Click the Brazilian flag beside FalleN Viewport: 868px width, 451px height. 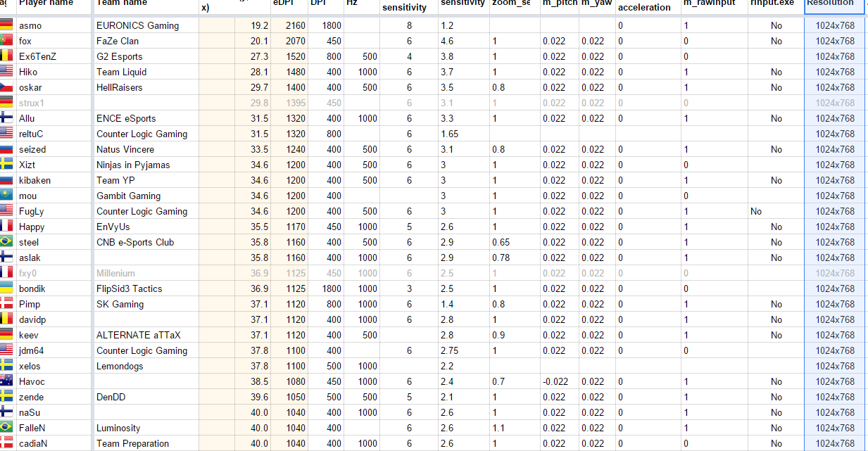coord(6,428)
